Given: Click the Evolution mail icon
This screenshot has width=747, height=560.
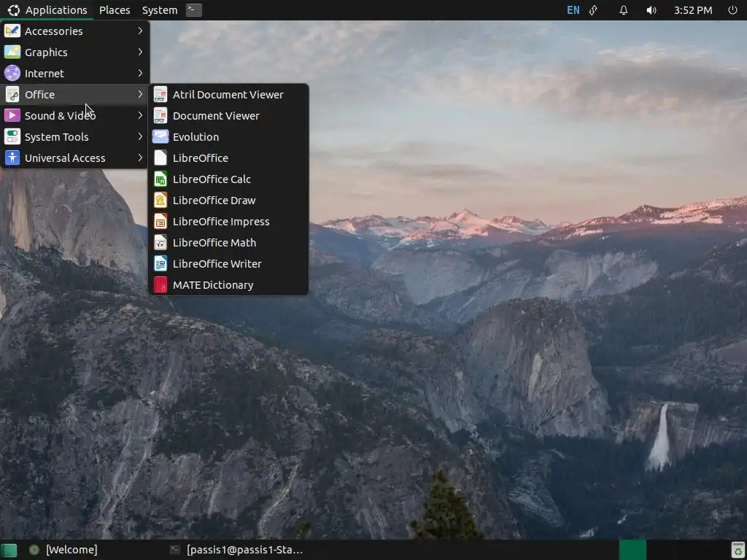Looking at the screenshot, I should (x=160, y=136).
